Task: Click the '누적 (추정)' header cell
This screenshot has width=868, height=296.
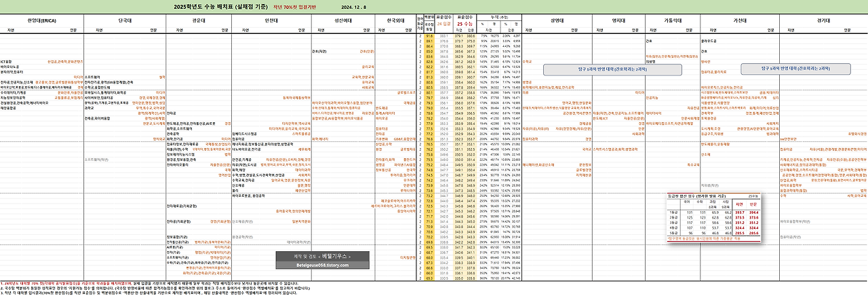Action: pyautogui.click(x=499, y=17)
